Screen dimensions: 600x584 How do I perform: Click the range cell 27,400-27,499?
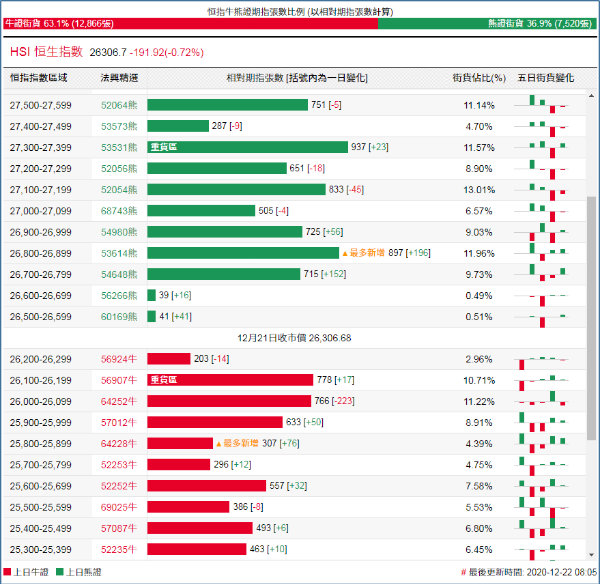pyautogui.click(x=41, y=126)
